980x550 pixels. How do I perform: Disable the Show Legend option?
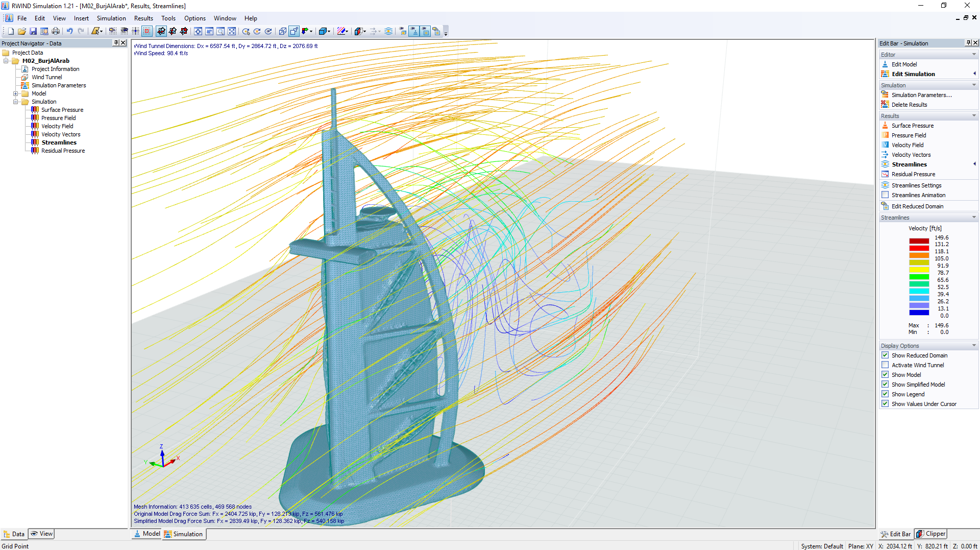[x=885, y=394]
